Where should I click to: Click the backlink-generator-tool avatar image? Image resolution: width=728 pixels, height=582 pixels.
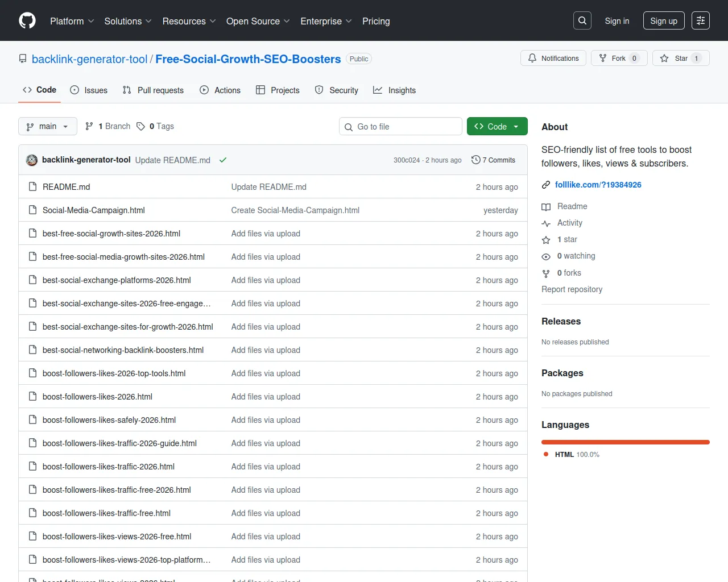(x=32, y=160)
